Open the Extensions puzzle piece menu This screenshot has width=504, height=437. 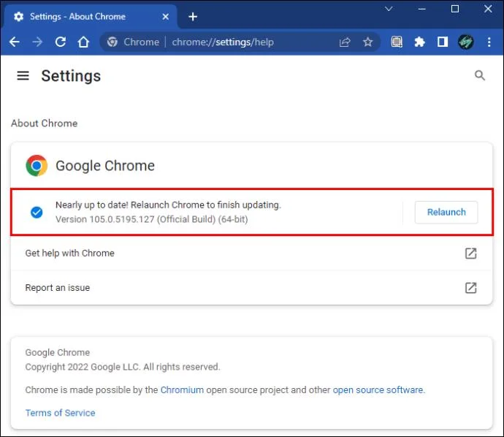(419, 42)
